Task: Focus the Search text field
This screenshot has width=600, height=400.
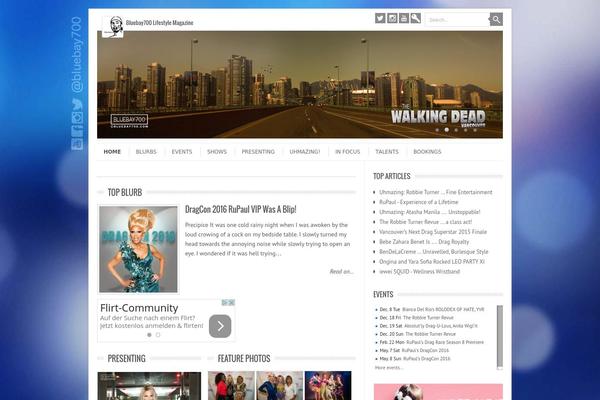Action: [x=457, y=20]
